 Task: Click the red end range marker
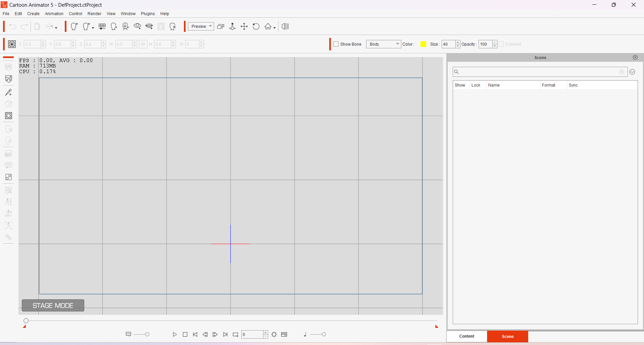437,326
